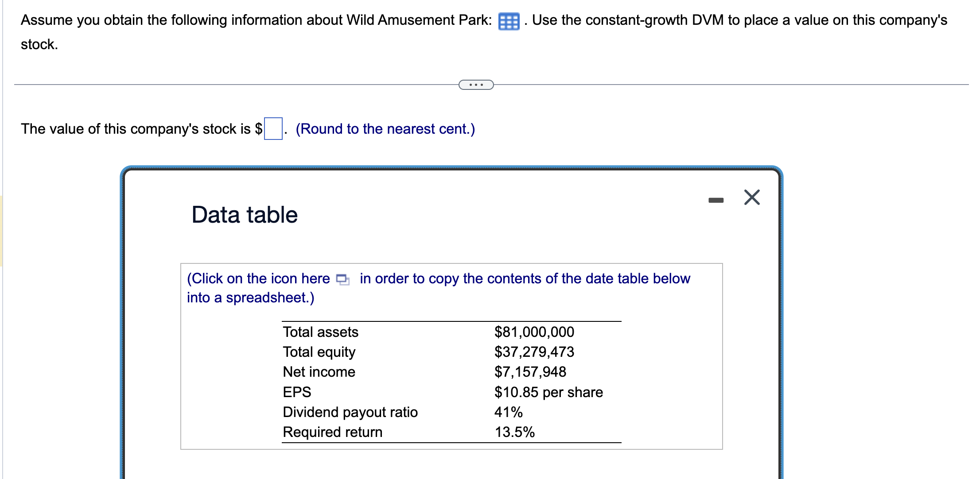Click the 'Click on the icon here' instruction text
980x479 pixels.
(x=258, y=278)
